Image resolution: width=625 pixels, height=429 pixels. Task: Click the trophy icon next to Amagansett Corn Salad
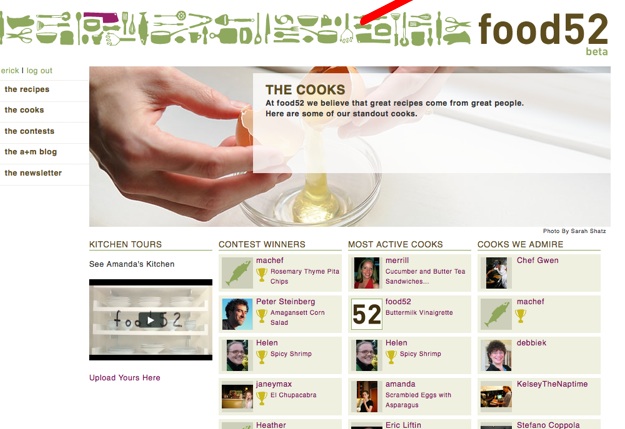(261, 316)
